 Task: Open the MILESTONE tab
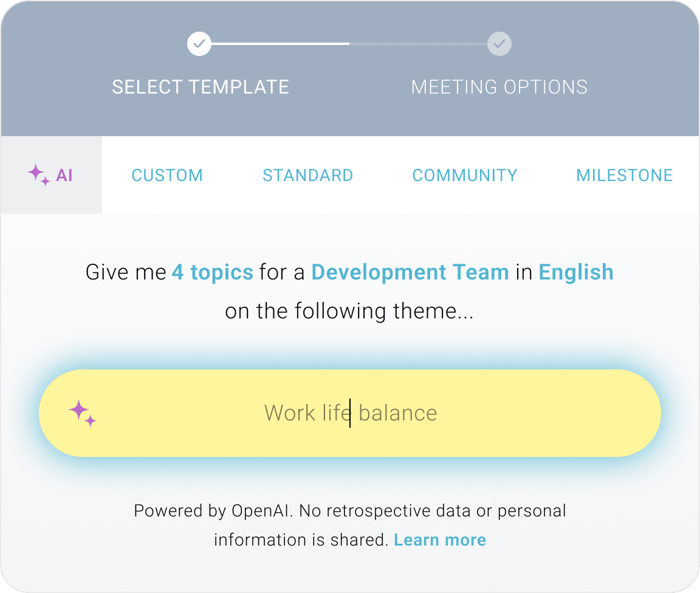(x=624, y=176)
